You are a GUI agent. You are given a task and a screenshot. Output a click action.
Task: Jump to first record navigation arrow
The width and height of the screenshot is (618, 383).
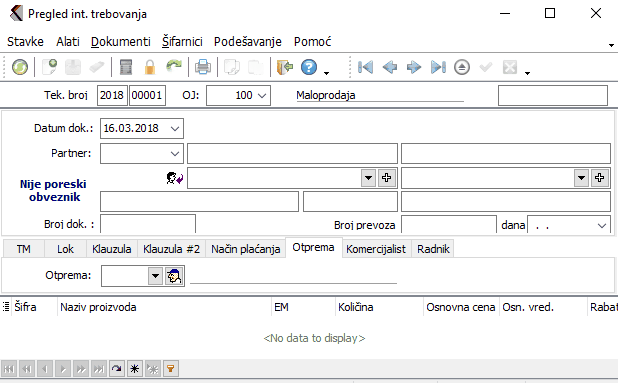(x=365, y=67)
